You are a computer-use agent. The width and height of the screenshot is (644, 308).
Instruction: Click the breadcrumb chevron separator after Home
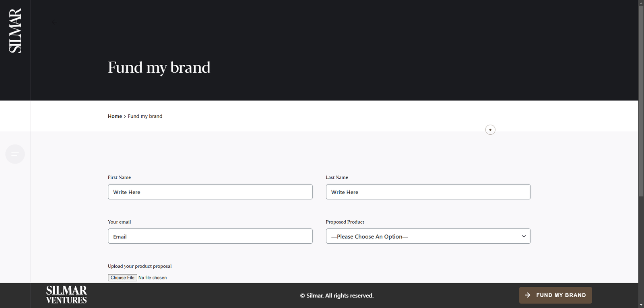coord(125,117)
